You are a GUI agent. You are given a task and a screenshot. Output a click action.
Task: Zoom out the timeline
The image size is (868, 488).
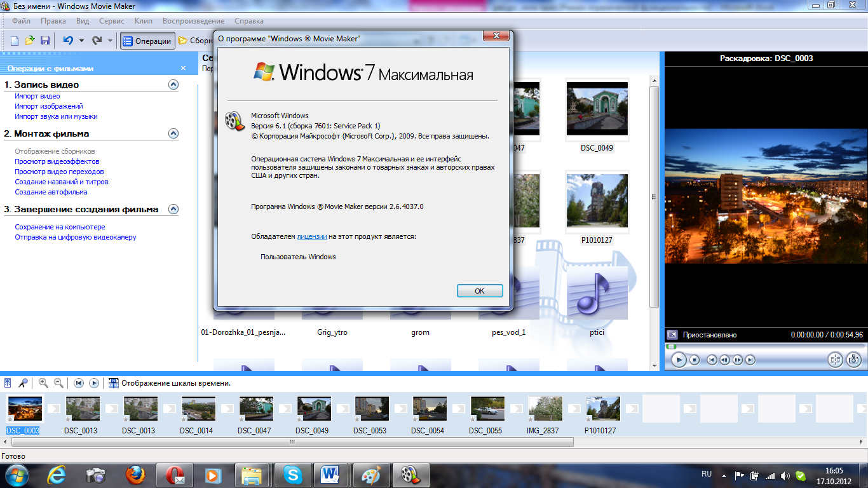click(x=58, y=383)
